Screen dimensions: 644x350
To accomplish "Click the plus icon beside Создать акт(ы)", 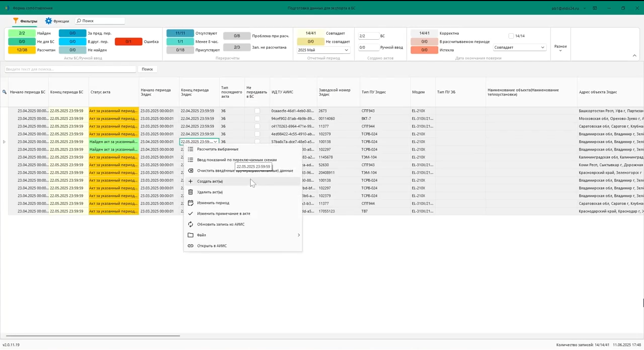I will [x=191, y=181].
